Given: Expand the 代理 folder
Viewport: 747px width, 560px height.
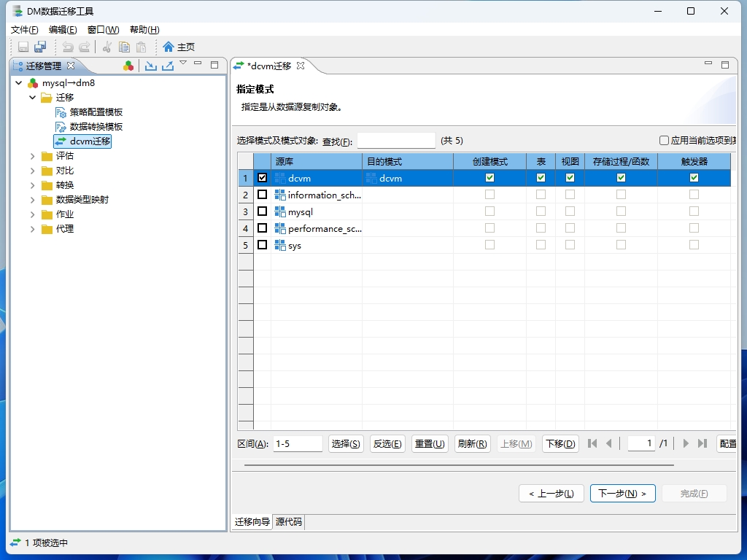Looking at the screenshot, I should pyautogui.click(x=32, y=229).
